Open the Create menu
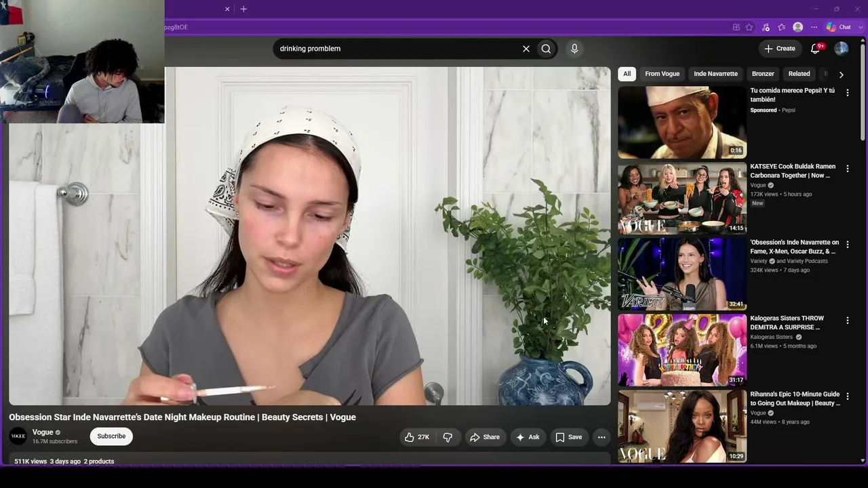This screenshot has height=488, width=868. (779, 49)
